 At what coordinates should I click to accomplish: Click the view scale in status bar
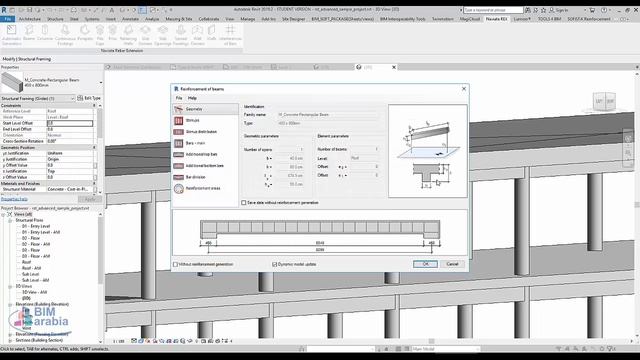(118, 341)
